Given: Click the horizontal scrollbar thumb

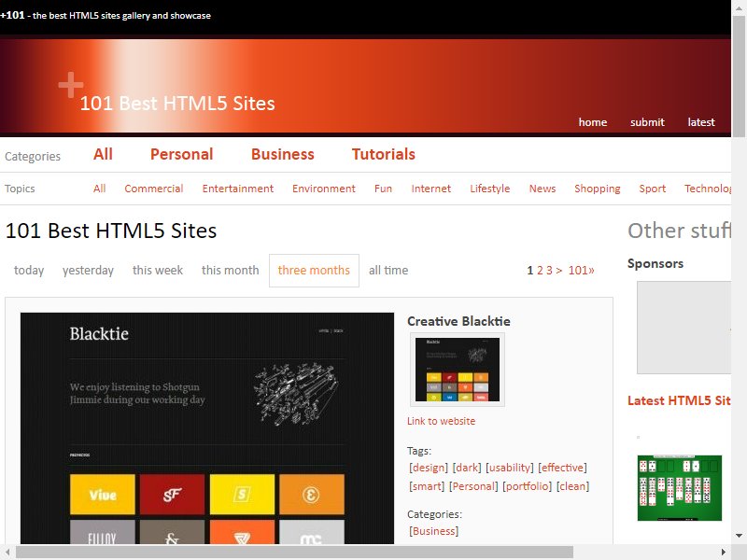Looking at the screenshot, I should tap(294, 552).
